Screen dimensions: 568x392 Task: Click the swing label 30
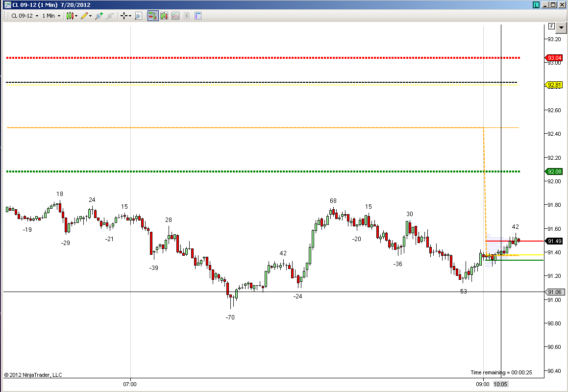click(x=409, y=214)
